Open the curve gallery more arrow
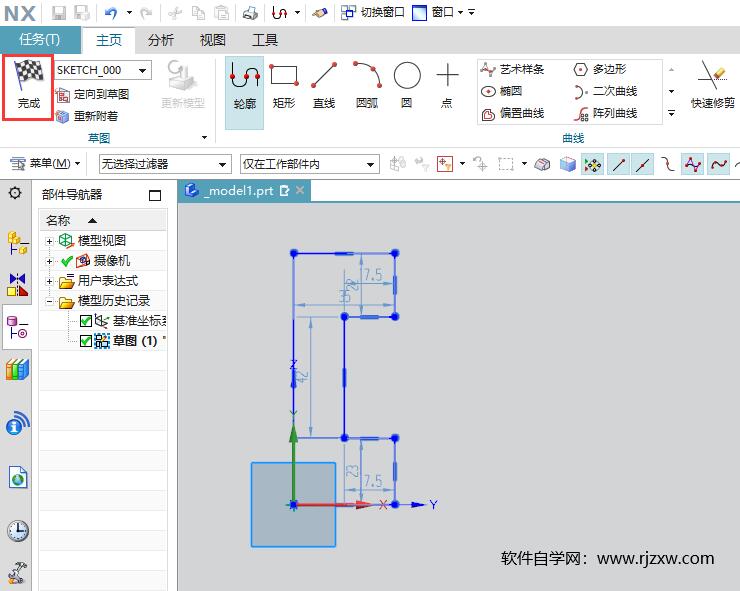Screen dimensions: 740x591 (672, 113)
